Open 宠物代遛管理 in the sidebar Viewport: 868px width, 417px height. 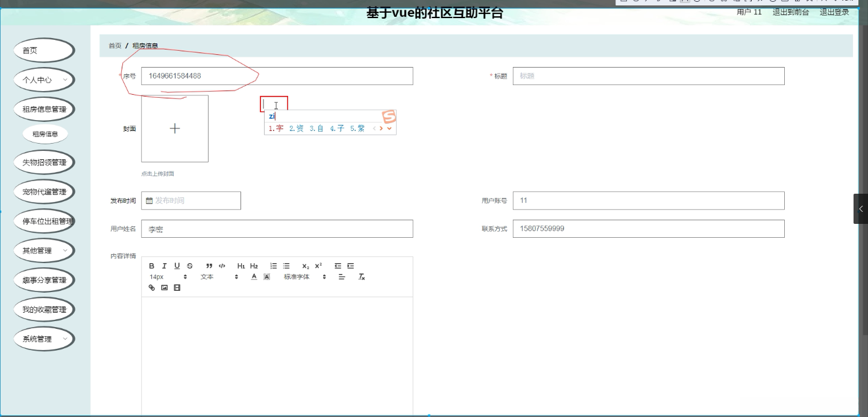point(44,192)
